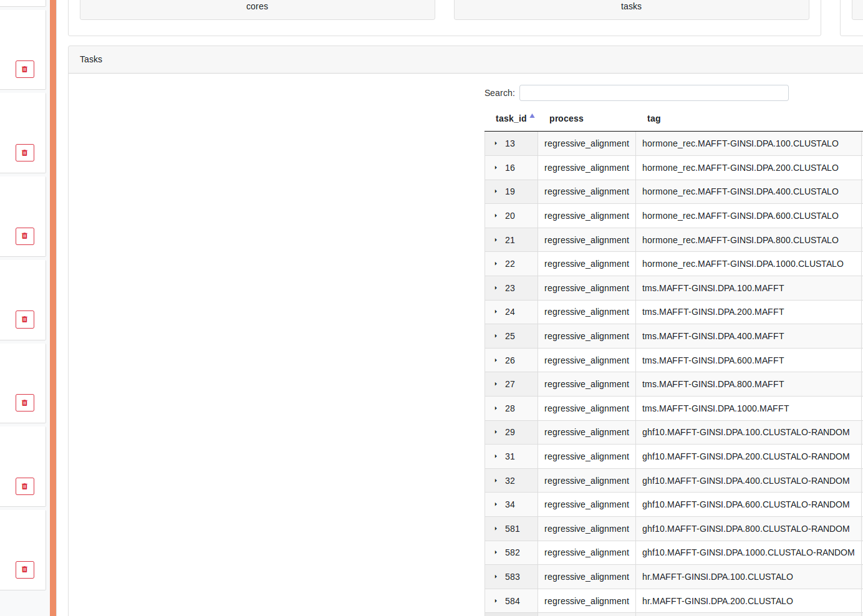The width and height of the screenshot is (863, 616).
Task: Click the fourth sidebar trash icon
Action: click(24, 319)
